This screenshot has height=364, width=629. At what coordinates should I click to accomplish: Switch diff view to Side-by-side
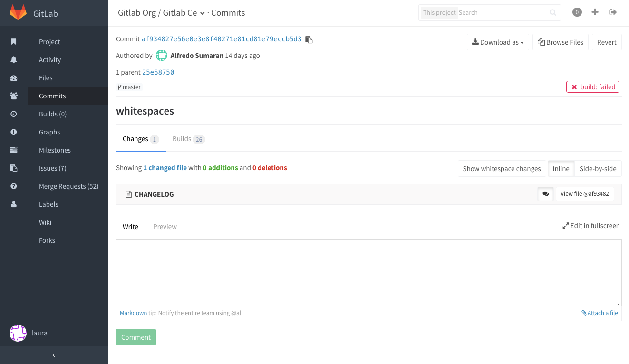point(598,168)
